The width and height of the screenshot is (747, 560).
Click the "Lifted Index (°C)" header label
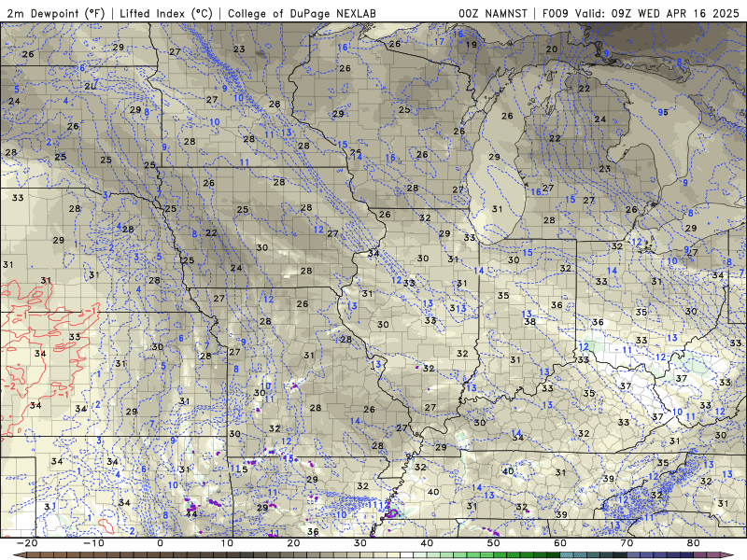pyautogui.click(x=166, y=13)
